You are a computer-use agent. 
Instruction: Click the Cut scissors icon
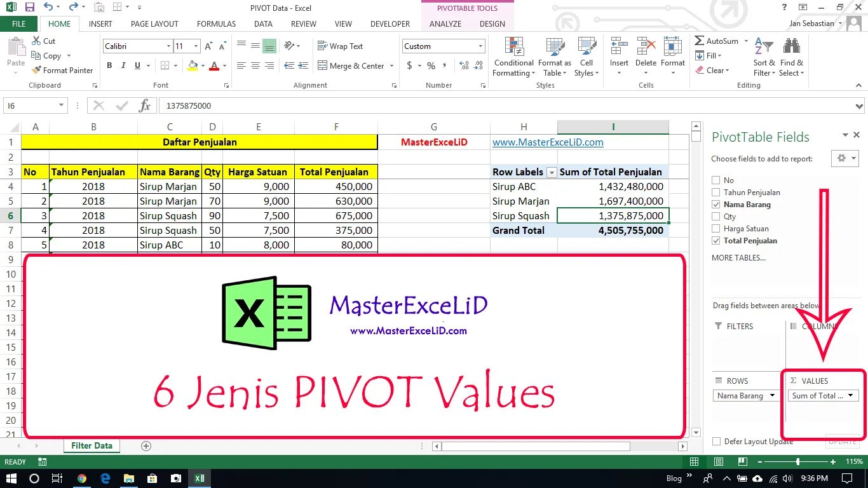36,41
